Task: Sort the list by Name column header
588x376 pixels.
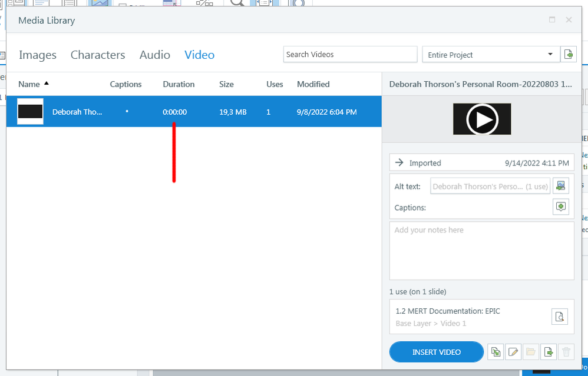Action: click(x=29, y=84)
